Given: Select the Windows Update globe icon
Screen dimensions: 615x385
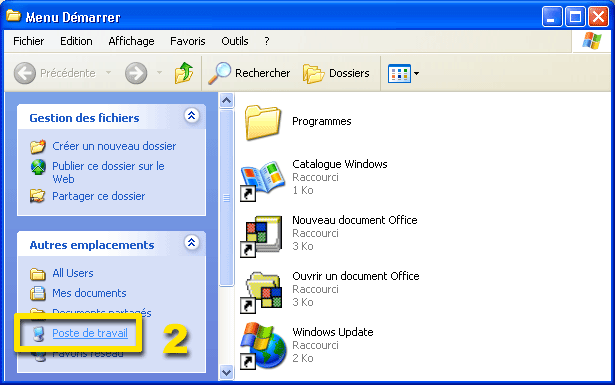Looking at the screenshot, I should [x=262, y=346].
